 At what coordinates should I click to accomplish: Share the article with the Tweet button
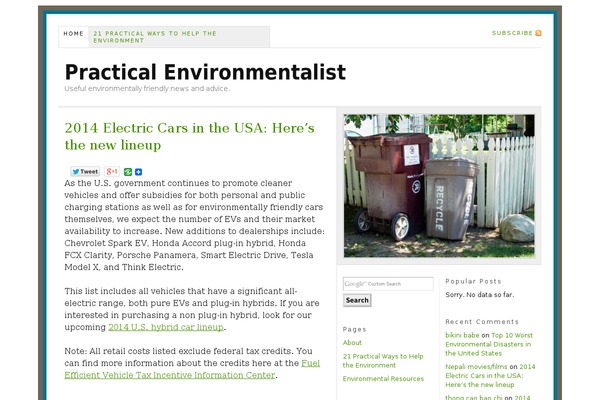click(x=85, y=171)
